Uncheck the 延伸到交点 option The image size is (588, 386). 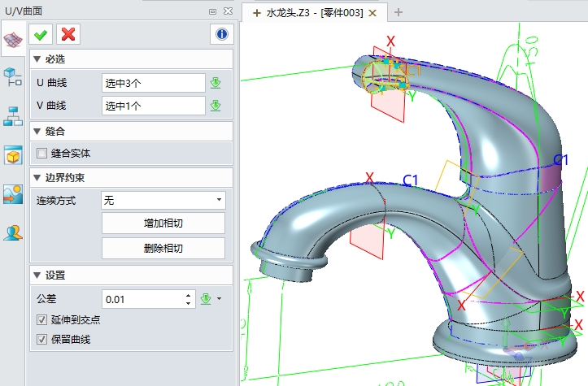tap(42, 320)
